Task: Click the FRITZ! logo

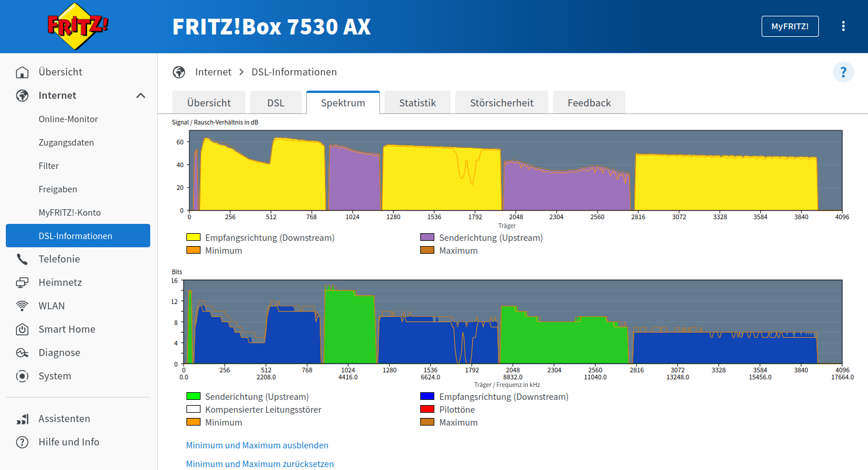Action: [x=78, y=26]
